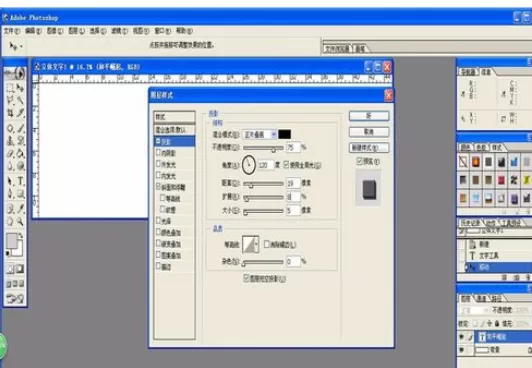The image size is (532, 368).
Task: Click Jump to ImageReady icon at toolbox bottom
Action: [15, 299]
